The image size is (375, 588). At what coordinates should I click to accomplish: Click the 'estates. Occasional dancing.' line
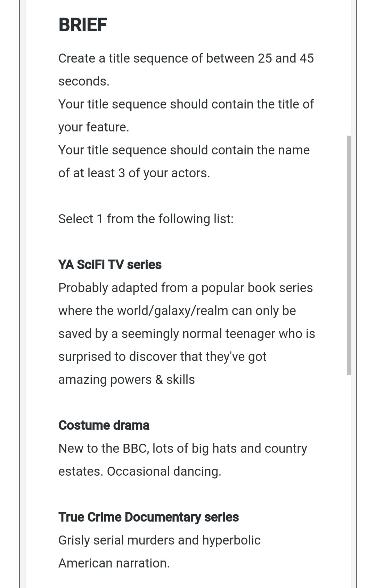coord(140,471)
